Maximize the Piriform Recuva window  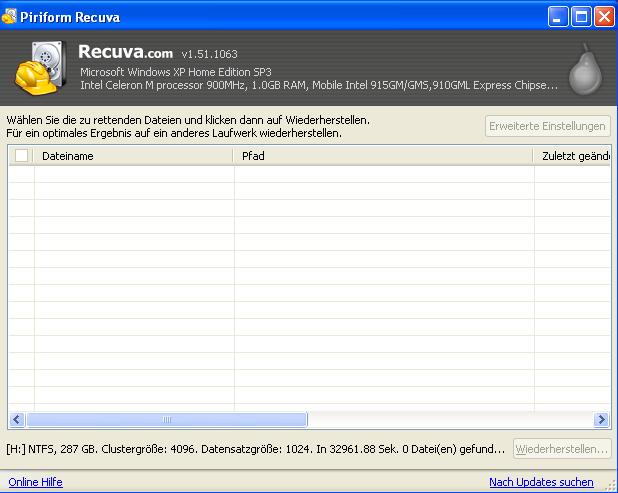[581, 17]
